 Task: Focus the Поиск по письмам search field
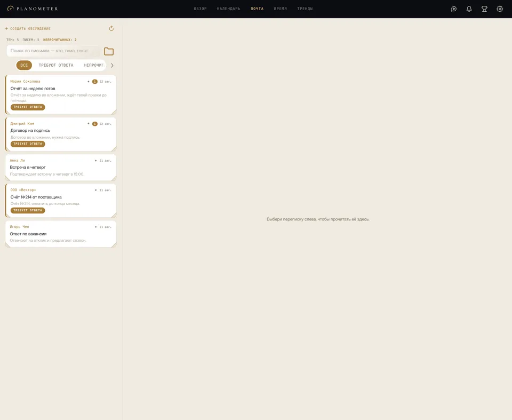coord(53,51)
